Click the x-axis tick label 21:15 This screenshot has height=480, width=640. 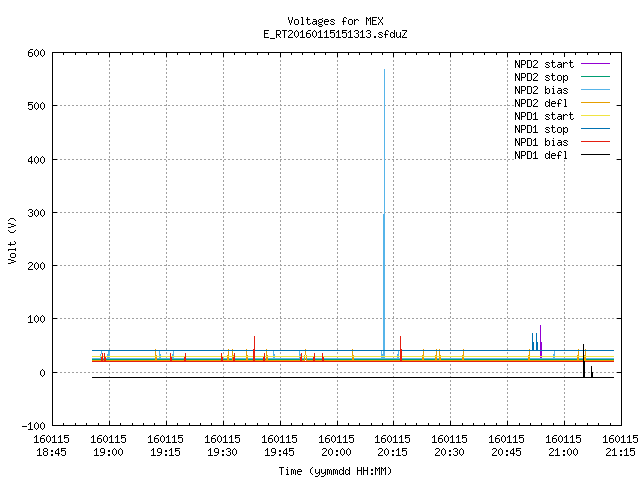[x=620, y=452]
